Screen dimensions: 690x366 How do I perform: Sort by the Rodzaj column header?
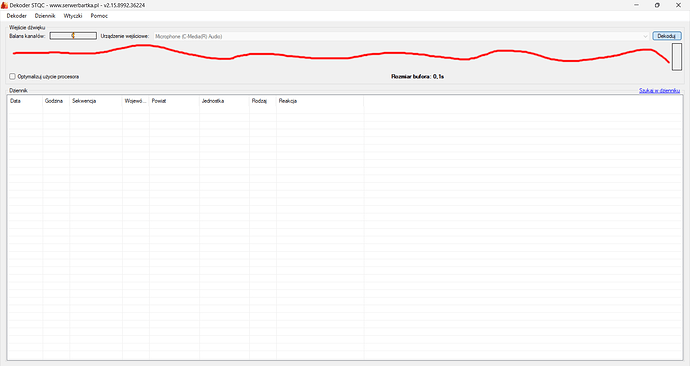click(x=263, y=101)
